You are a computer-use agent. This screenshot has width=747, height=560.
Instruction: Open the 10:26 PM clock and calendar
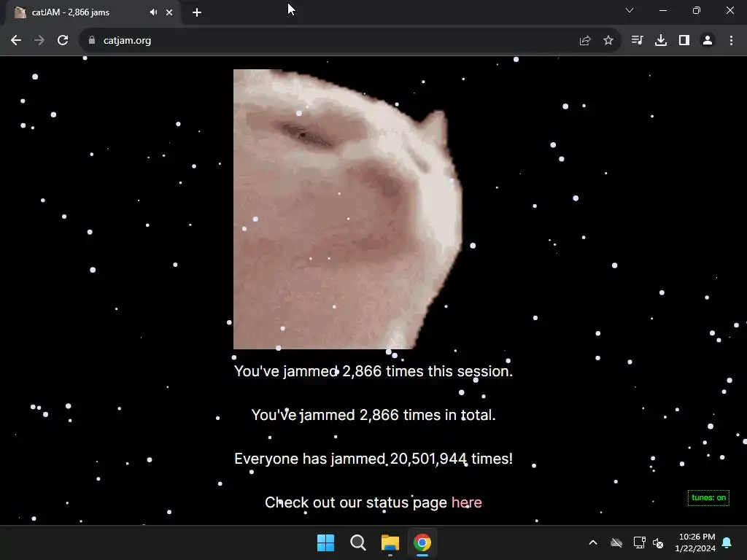(x=695, y=542)
